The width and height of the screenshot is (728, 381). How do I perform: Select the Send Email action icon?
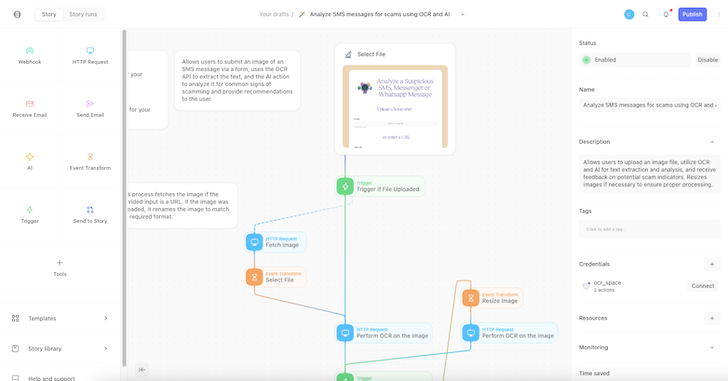point(90,103)
